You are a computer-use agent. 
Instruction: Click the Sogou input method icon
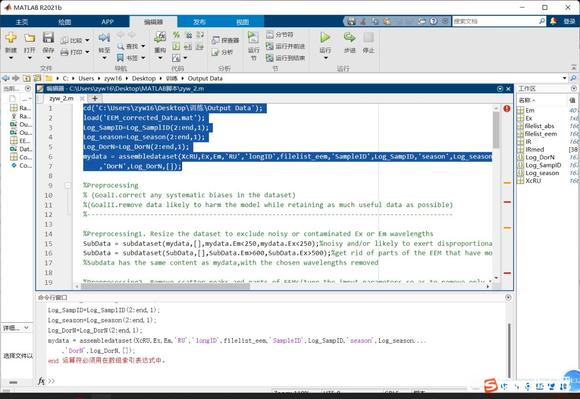click(490, 386)
